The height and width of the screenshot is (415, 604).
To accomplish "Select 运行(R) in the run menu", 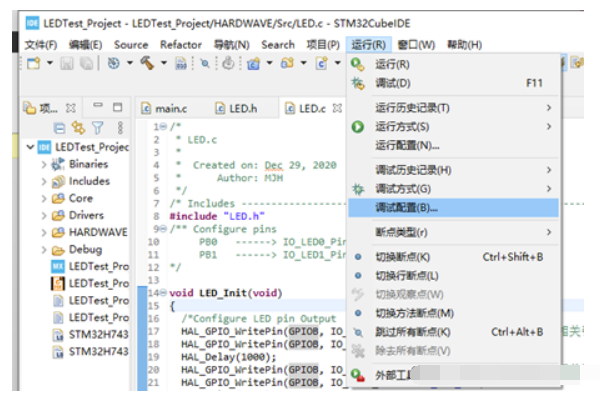I will [x=453, y=64].
